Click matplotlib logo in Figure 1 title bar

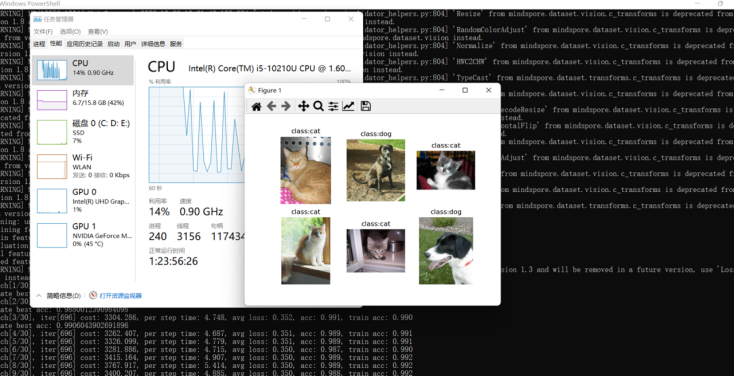pyautogui.click(x=252, y=90)
